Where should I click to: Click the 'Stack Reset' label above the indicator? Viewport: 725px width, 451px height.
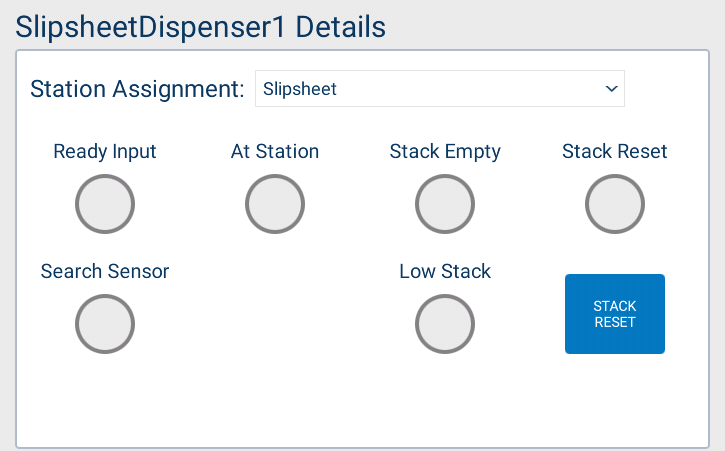point(615,152)
